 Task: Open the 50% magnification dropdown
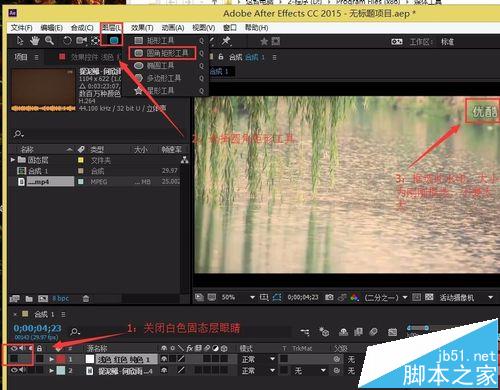point(238,297)
